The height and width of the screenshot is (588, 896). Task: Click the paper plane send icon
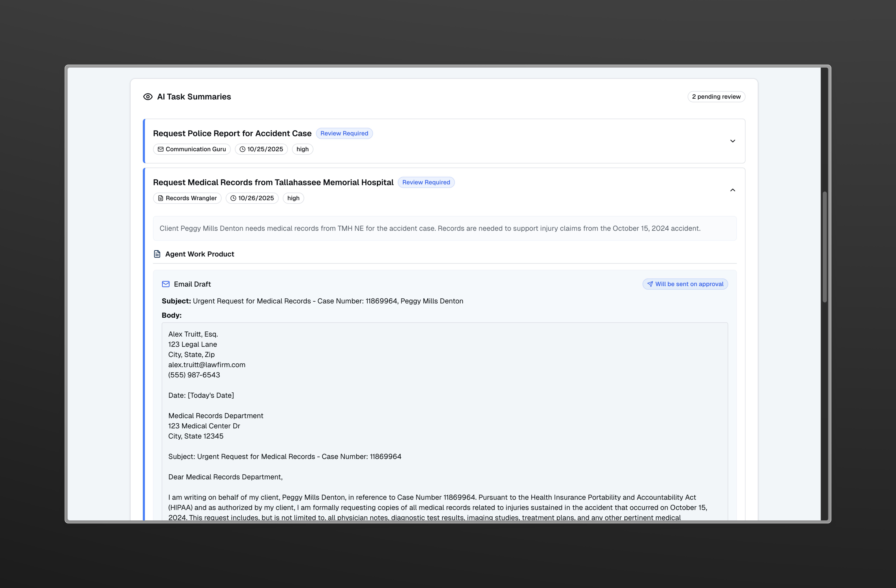tap(650, 284)
